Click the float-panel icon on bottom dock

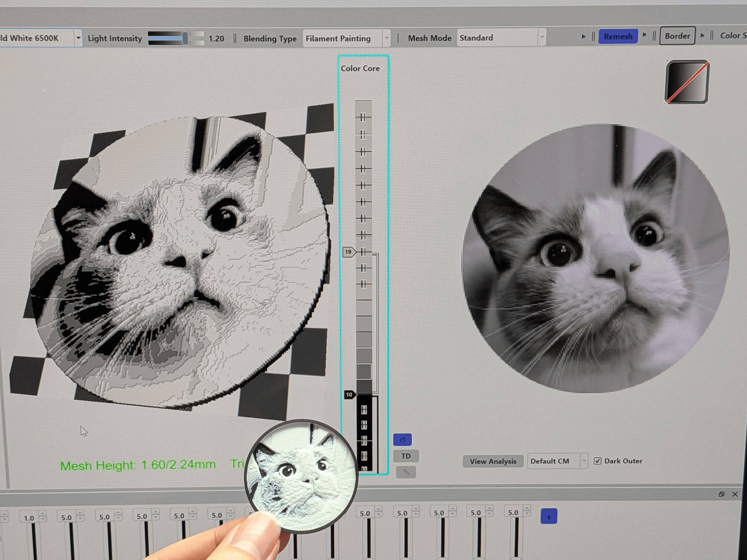pyautogui.click(x=721, y=494)
